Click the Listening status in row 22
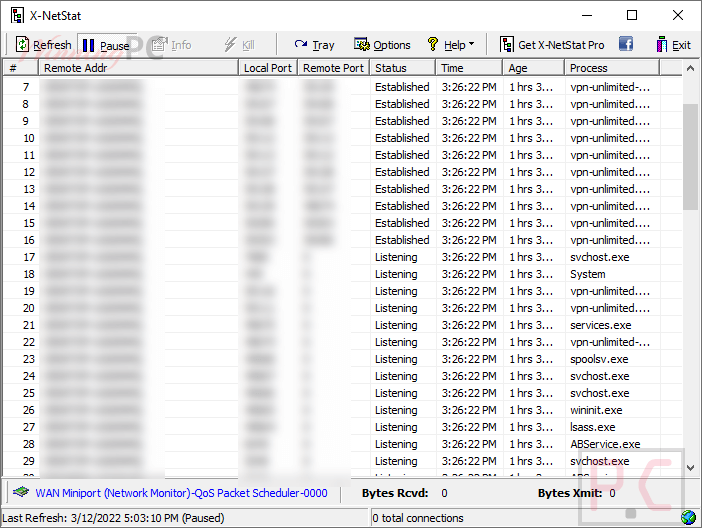Screen dimensions: 702x528 point(396,342)
